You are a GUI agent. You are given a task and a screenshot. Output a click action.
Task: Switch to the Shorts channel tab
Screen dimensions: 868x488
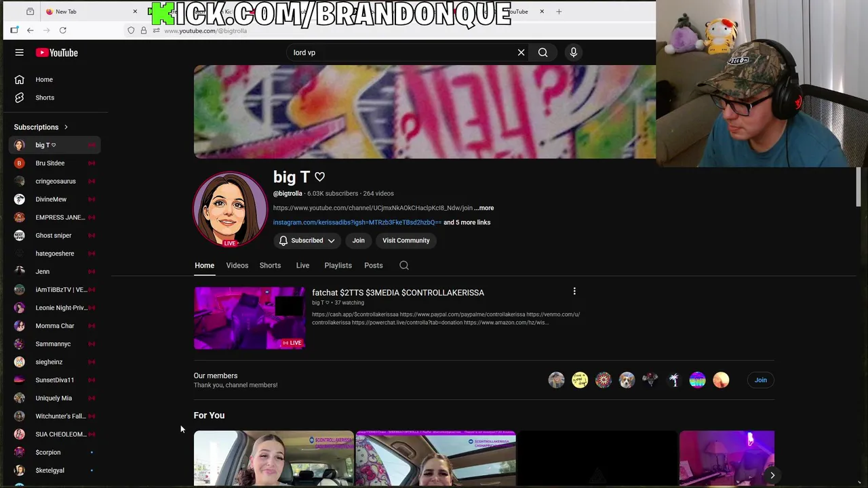tap(270, 266)
